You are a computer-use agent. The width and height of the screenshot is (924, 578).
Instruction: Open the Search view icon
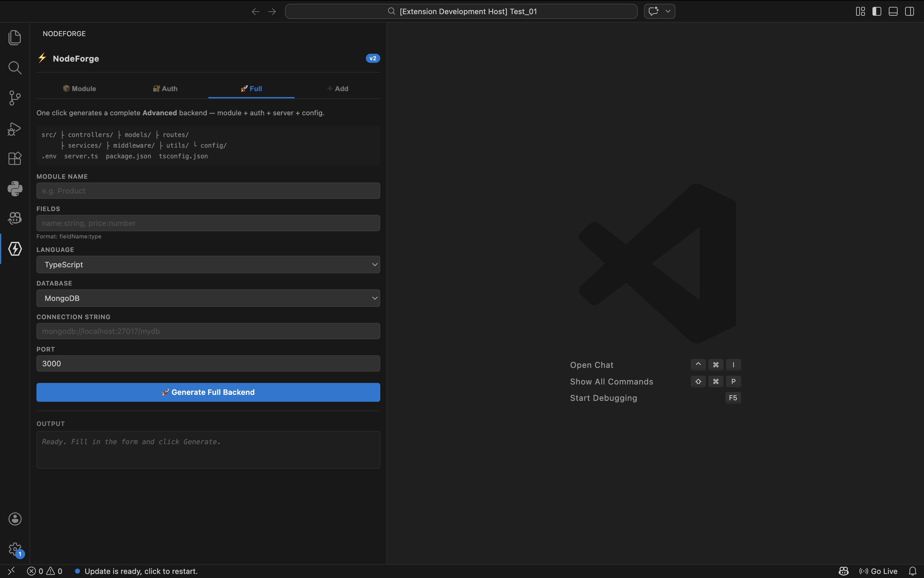coord(14,68)
